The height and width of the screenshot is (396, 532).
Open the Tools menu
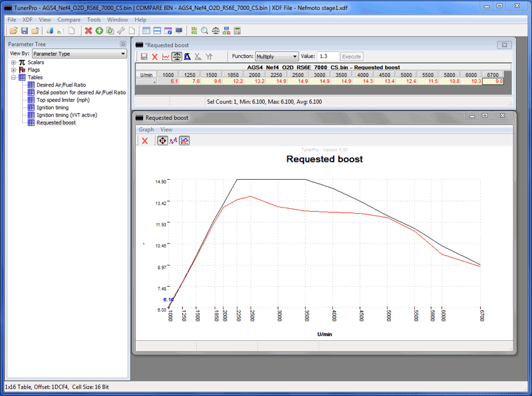[94, 20]
